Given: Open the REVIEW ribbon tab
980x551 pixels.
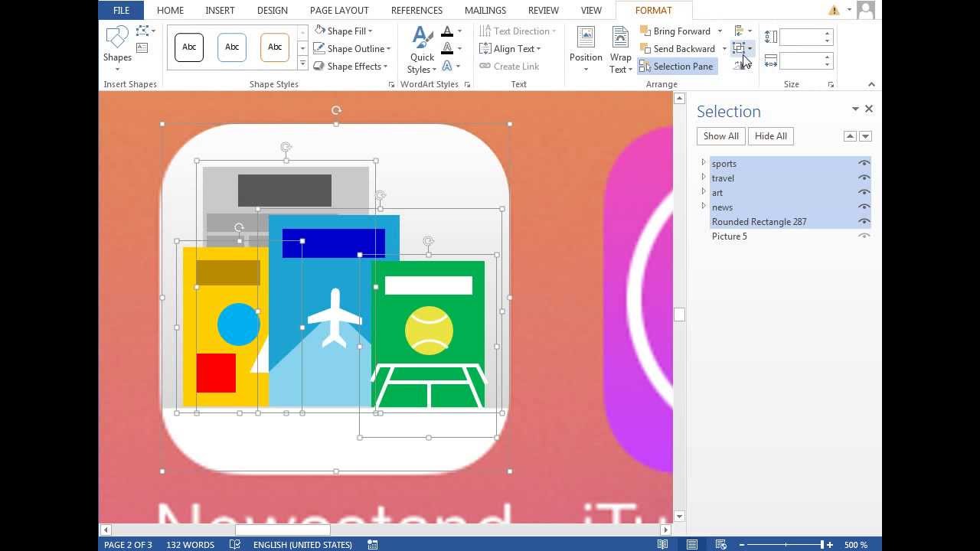Looking at the screenshot, I should pos(543,10).
